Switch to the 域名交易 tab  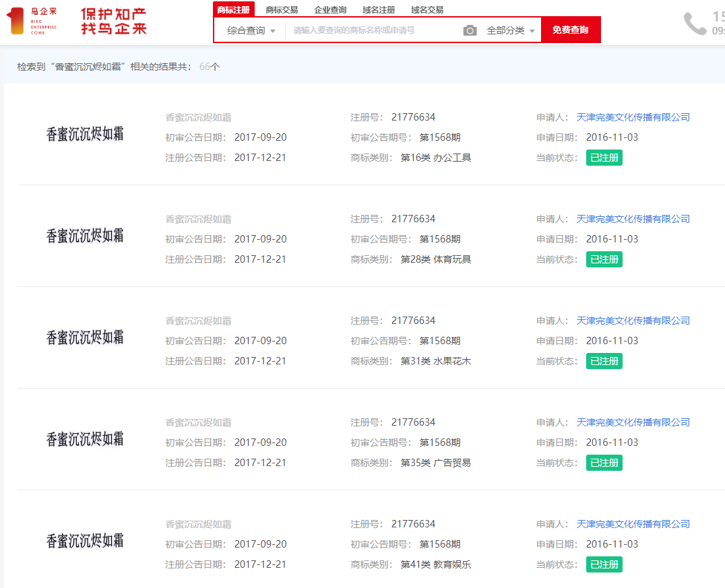[427, 9]
